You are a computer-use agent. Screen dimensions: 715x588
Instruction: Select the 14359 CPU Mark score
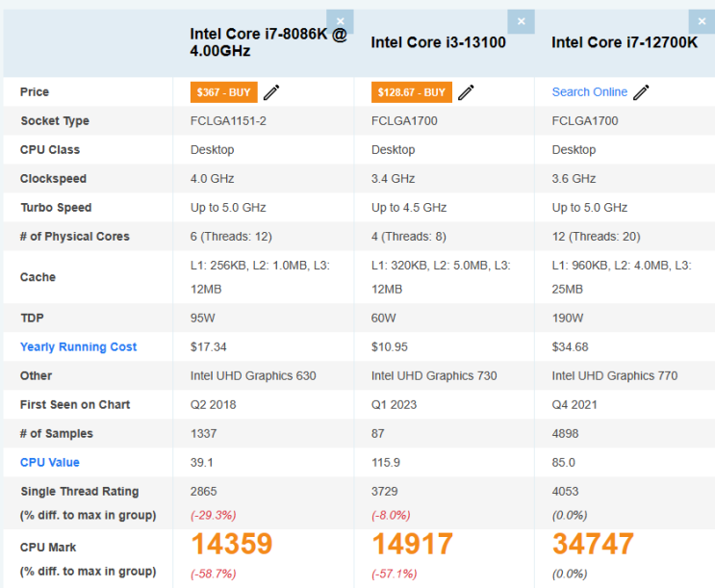click(231, 544)
